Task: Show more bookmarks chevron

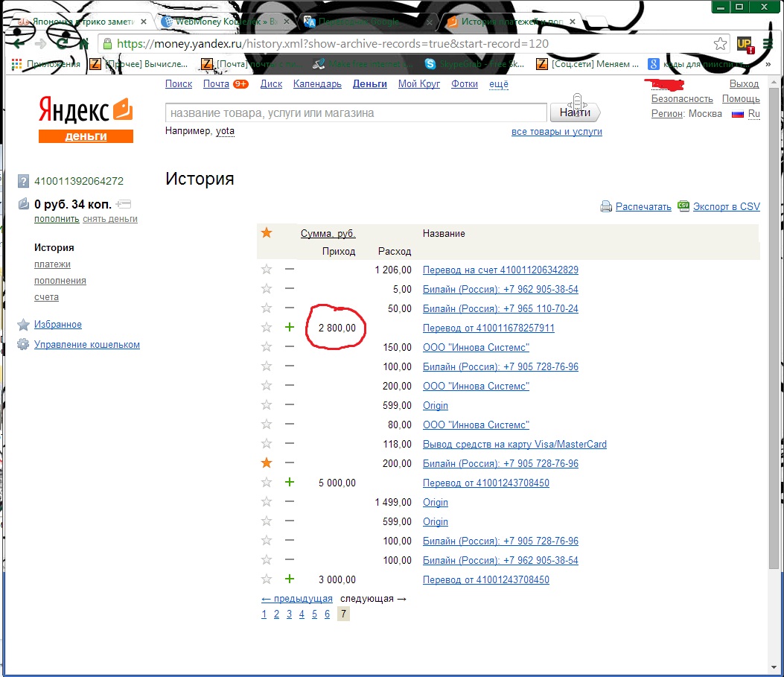Action: (x=768, y=64)
